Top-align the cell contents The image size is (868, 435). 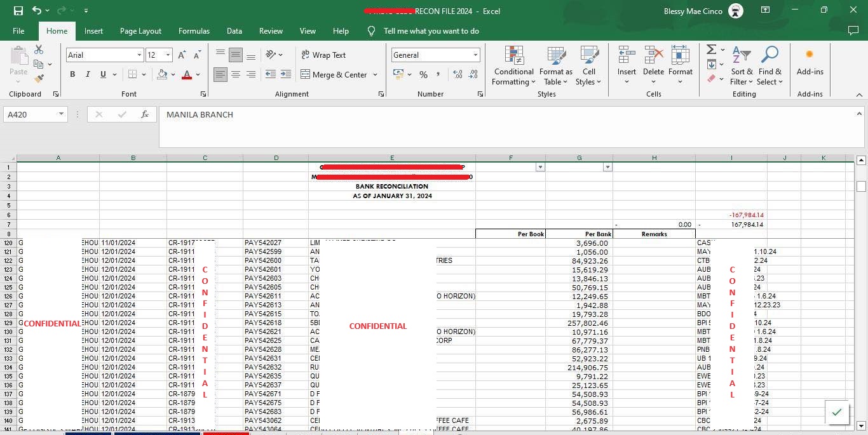tap(220, 55)
